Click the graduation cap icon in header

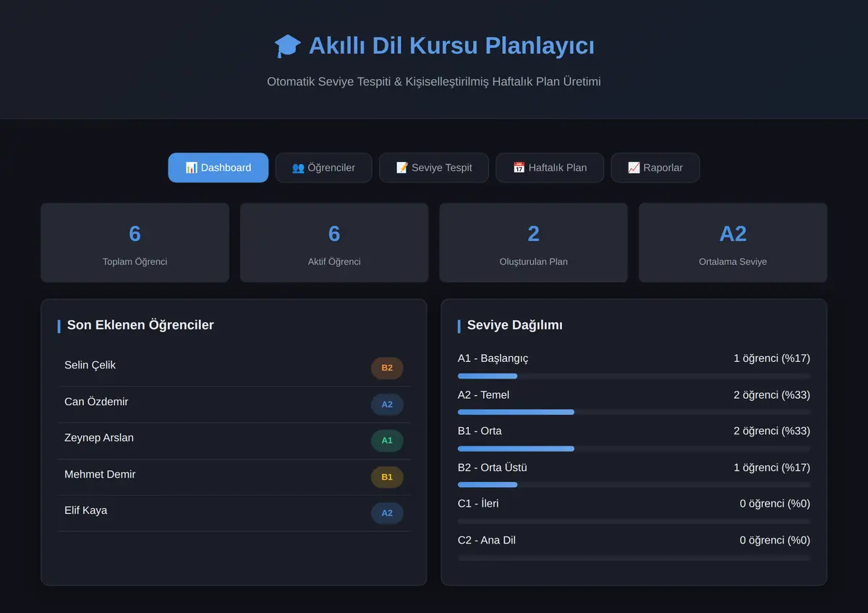coord(288,46)
